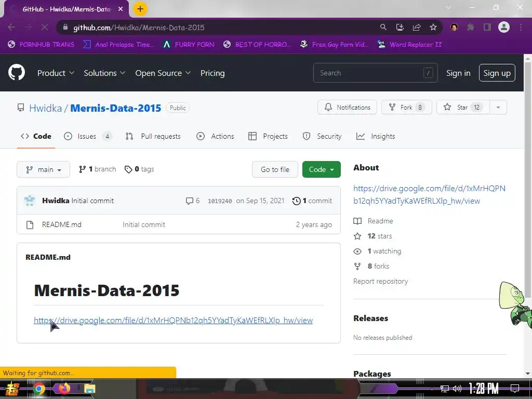Open the notification center icon
The image size is (532, 399).
tap(515, 388)
